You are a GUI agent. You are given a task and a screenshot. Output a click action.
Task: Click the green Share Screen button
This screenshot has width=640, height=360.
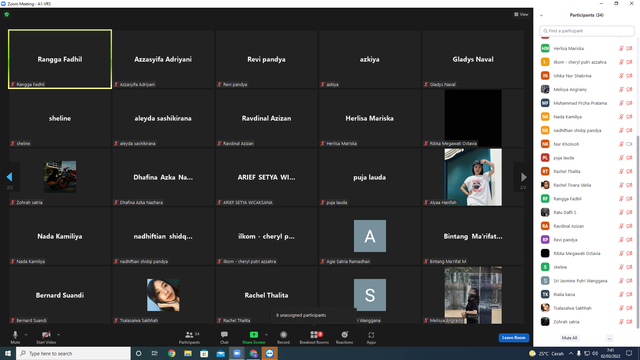[x=253, y=337]
